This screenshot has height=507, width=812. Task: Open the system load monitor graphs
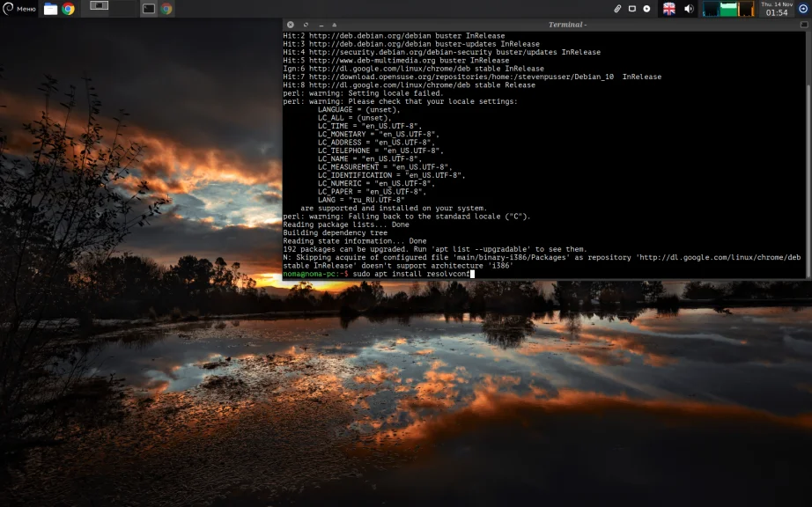(x=728, y=9)
